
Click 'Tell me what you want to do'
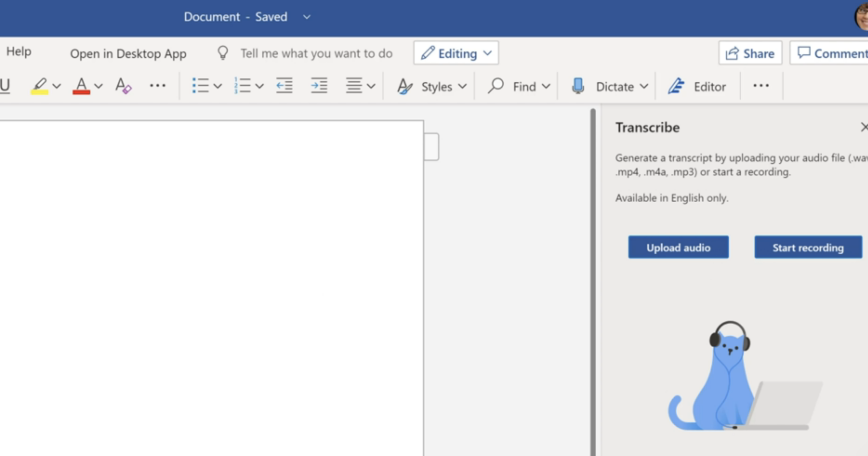(316, 53)
